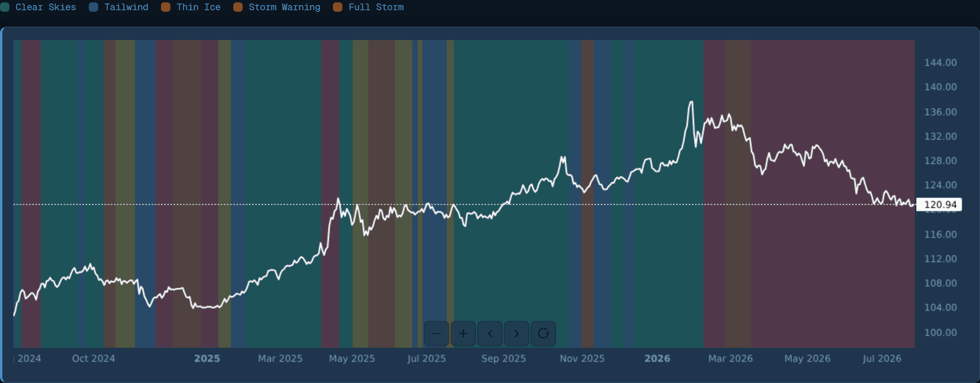Click the Sep 2025 time axis label
Image resolution: width=980 pixels, height=383 pixels.
coord(504,359)
